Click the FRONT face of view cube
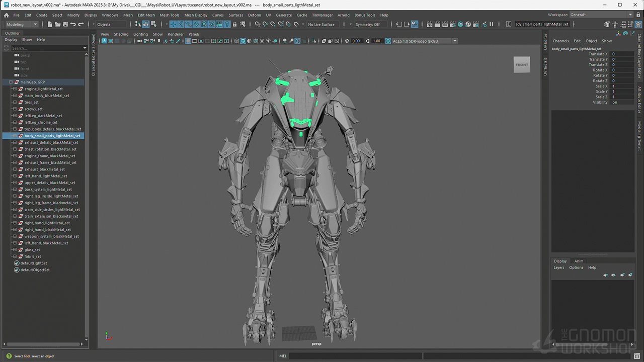Image resolution: width=644 pixels, height=362 pixels. 522,64
